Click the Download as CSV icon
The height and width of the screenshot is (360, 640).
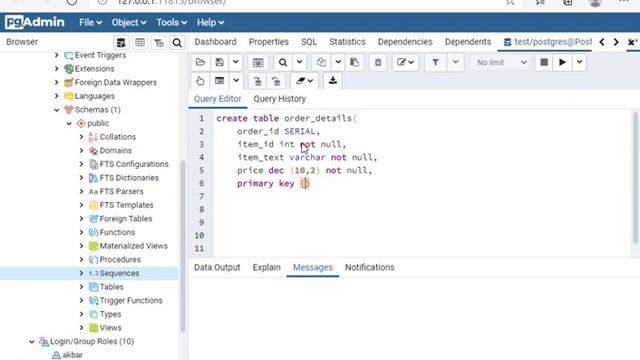pos(333,81)
